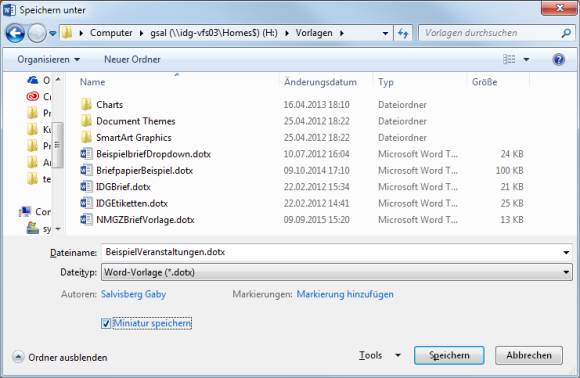Click the navigation pane vertical scrollbar thumb
This screenshot has height=378, width=580.
pyautogui.click(x=58, y=145)
